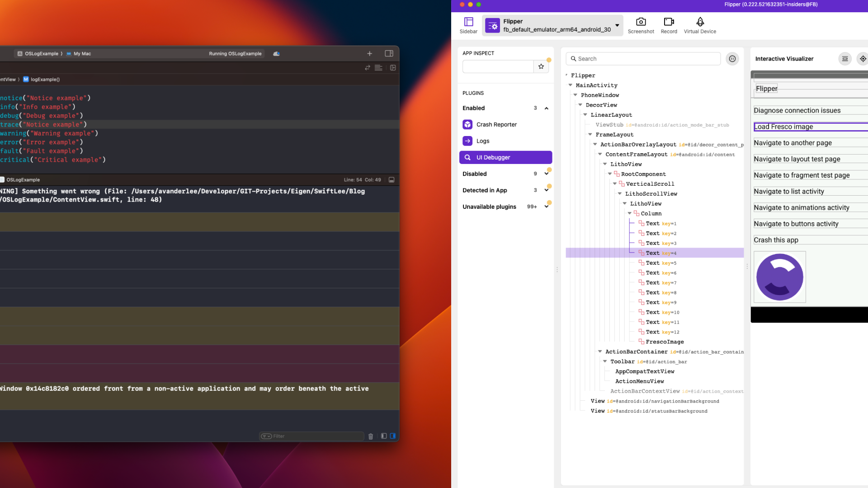The height and width of the screenshot is (488, 868).
Task: Click OSLogExample process label in debug bar
Action: click(20, 180)
